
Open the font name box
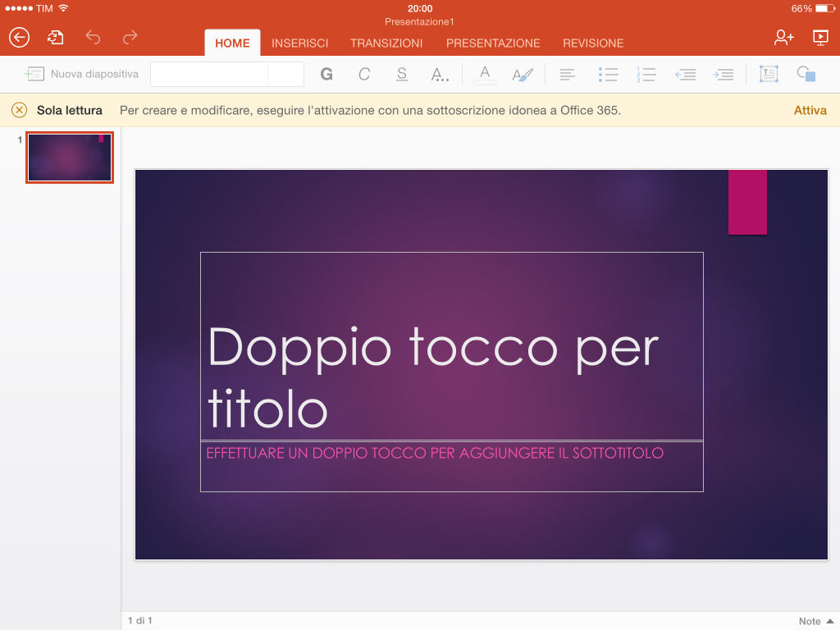(209, 74)
